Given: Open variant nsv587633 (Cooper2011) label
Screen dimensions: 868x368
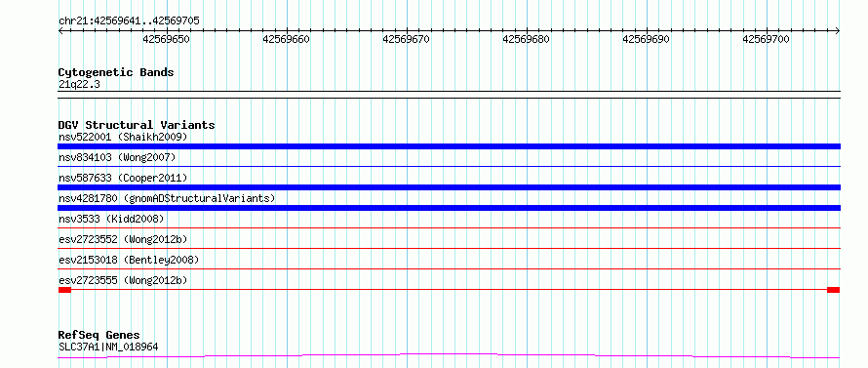Looking at the screenshot, I should coord(123,178).
